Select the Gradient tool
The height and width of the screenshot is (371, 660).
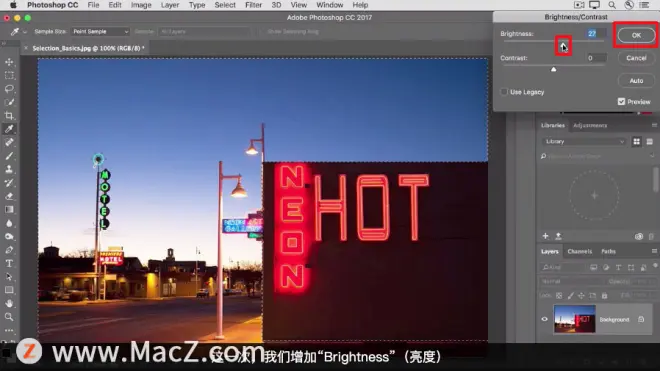coord(9,209)
